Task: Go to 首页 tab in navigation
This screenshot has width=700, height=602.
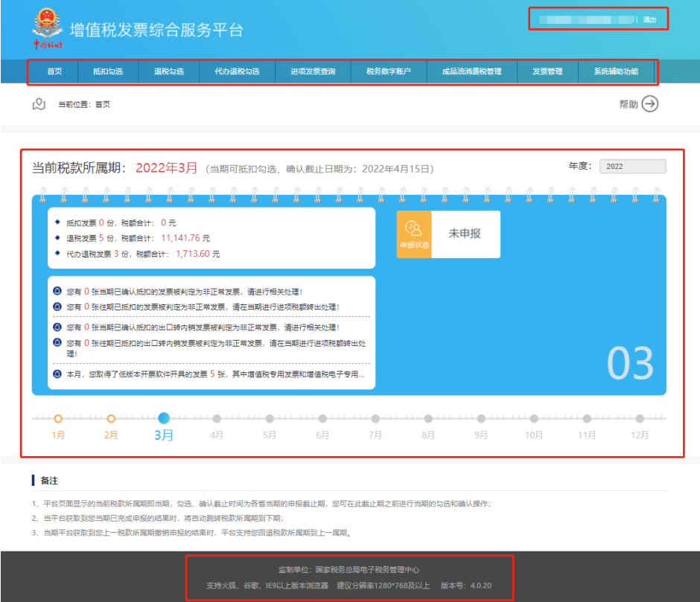Action: click(54, 71)
